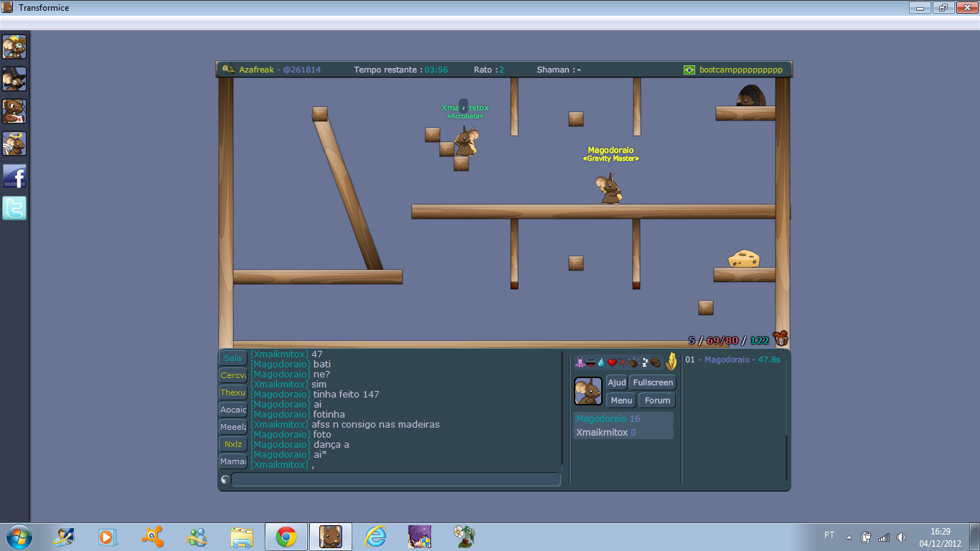
Task: Open the Forum button
Action: click(x=657, y=400)
